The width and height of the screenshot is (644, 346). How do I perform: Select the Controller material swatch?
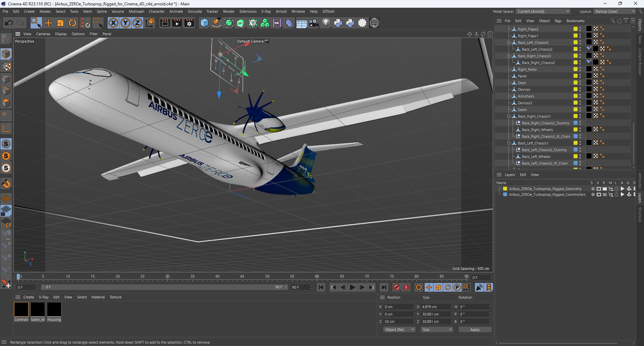tap(21, 309)
